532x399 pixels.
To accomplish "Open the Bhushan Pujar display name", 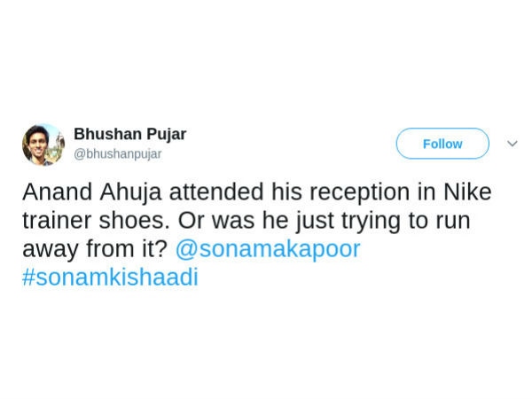I will click(x=129, y=134).
